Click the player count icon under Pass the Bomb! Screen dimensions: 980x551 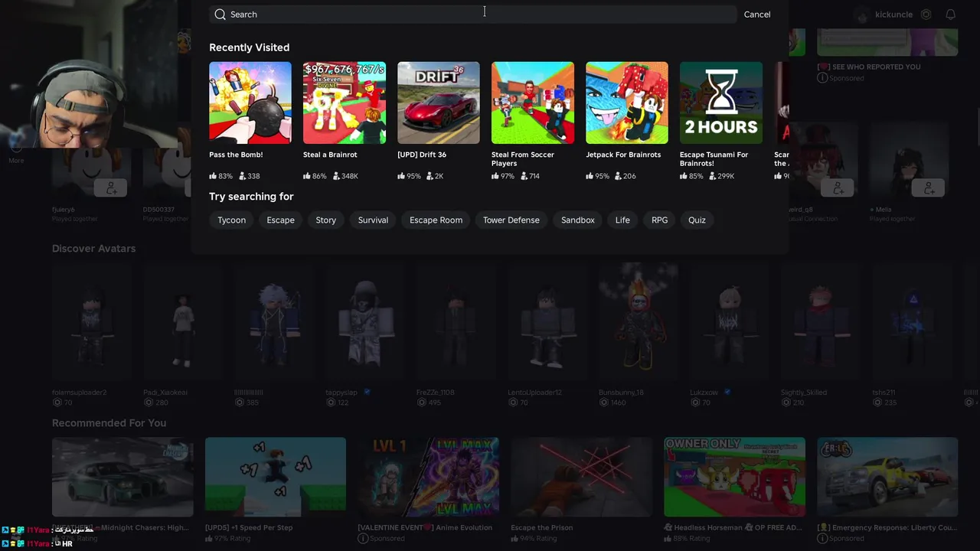(243, 176)
